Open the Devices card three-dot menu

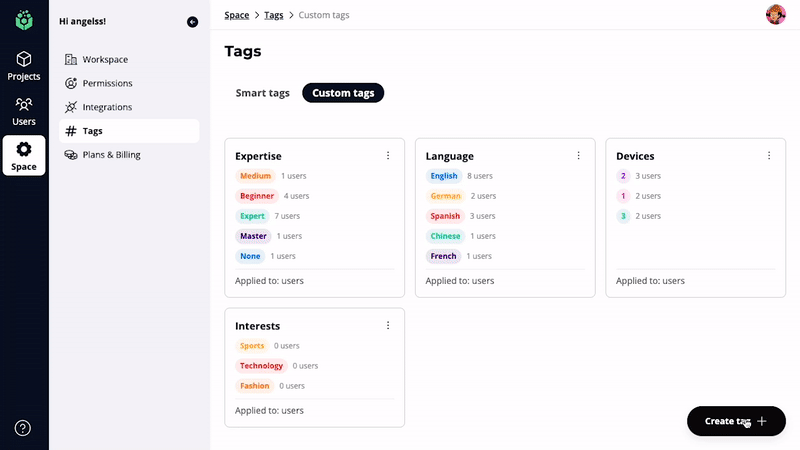(x=769, y=156)
